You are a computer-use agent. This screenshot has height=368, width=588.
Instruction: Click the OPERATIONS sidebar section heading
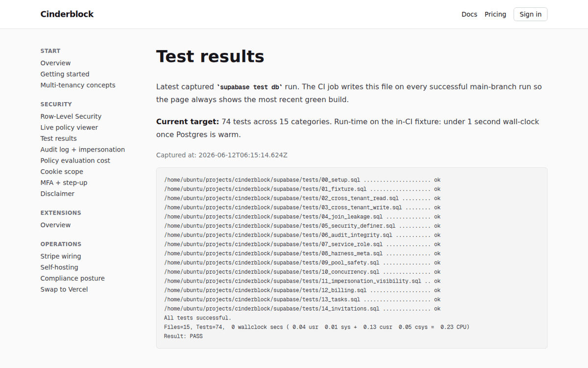tap(61, 244)
